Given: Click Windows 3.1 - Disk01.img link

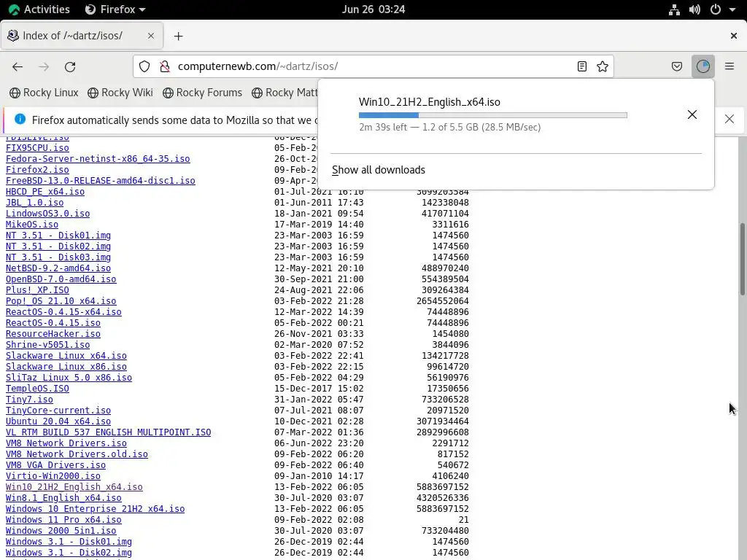Looking at the screenshot, I should point(69,542).
